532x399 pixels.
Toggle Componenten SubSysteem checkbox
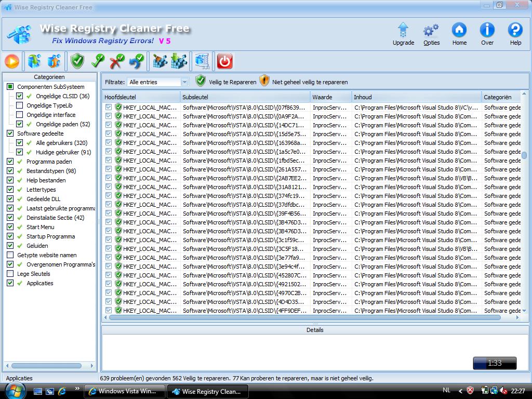[x=10, y=87]
